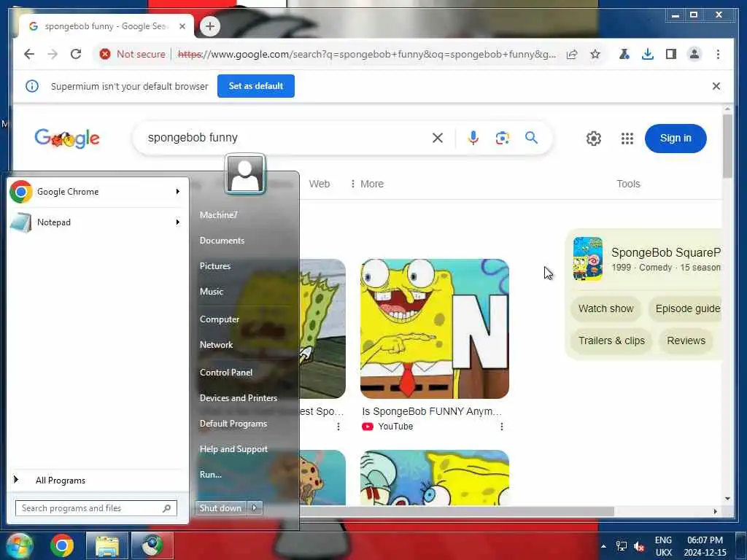Screen dimensions: 747x560
Task: Open the Google apps grid
Action: pyautogui.click(x=627, y=139)
